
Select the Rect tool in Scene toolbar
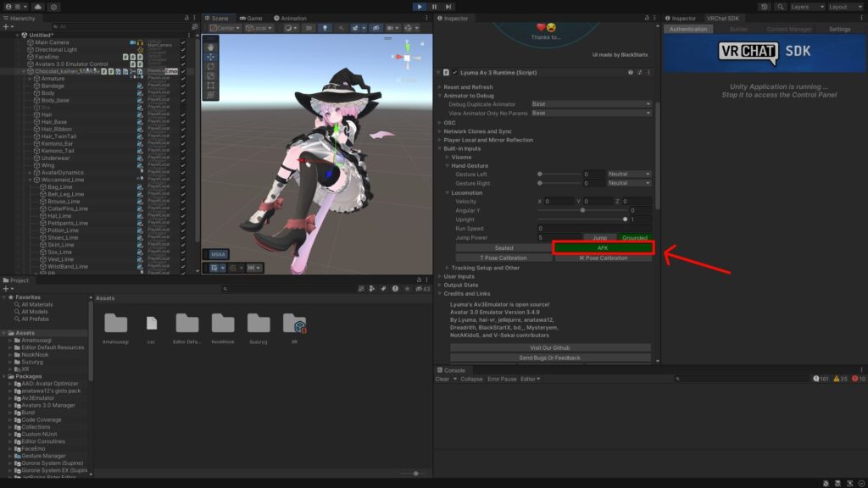[210, 86]
